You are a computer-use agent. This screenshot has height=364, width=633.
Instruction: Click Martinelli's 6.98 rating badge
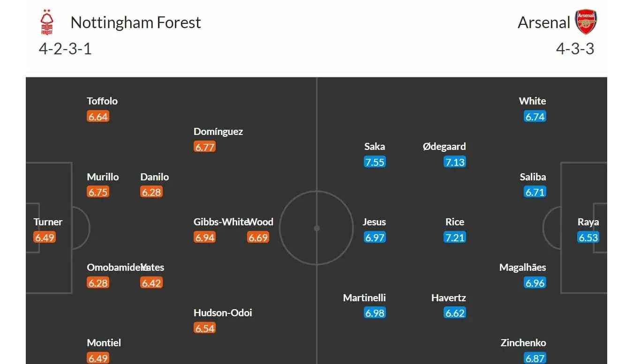(375, 313)
